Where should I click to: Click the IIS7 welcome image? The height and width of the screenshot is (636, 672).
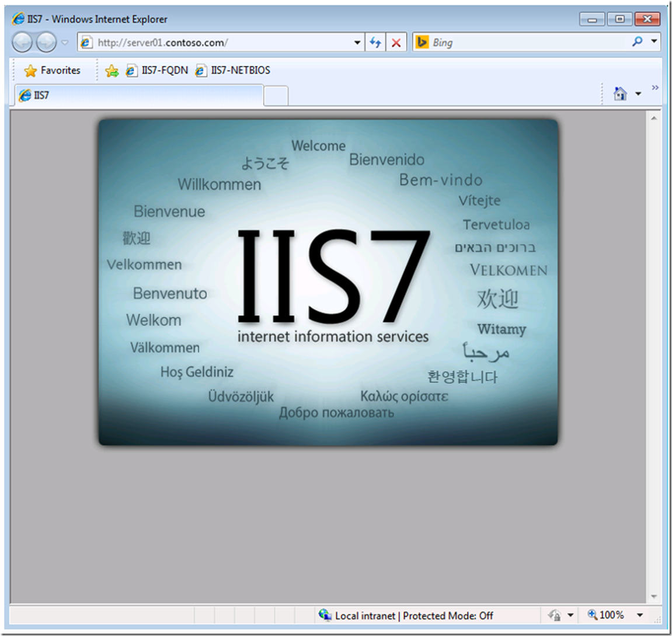328,282
